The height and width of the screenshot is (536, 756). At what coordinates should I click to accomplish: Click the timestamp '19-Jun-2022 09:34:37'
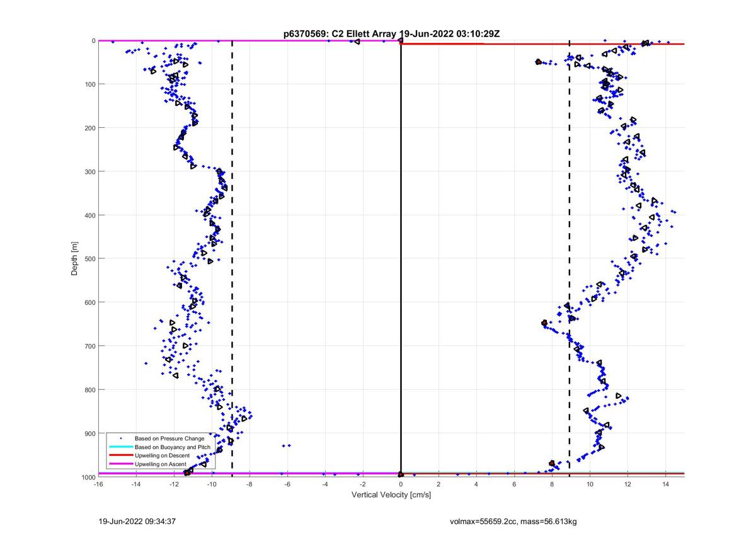(x=136, y=522)
